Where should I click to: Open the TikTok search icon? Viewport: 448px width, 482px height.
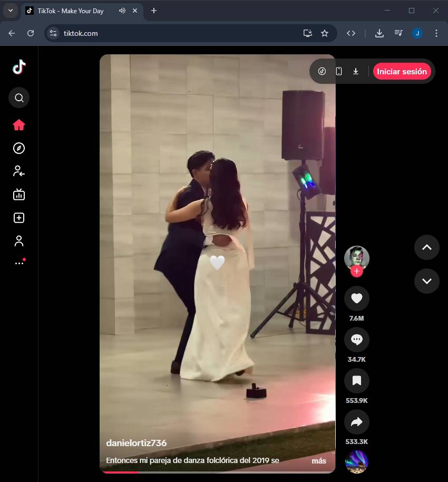coord(19,98)
